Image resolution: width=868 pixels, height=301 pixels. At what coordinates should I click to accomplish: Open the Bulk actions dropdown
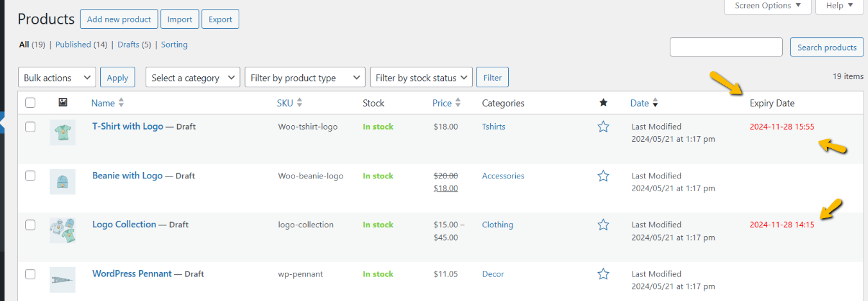[57, 78]
